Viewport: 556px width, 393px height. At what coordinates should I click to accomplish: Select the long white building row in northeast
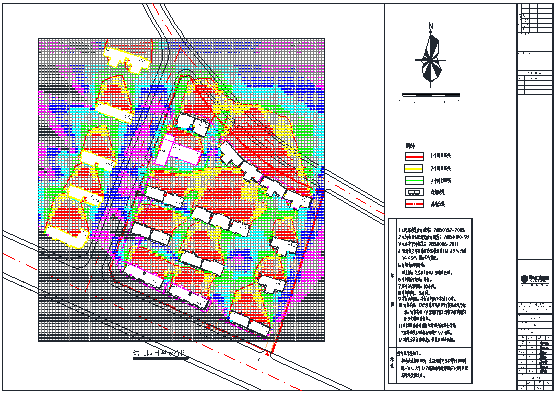click(x=265, y=176)
